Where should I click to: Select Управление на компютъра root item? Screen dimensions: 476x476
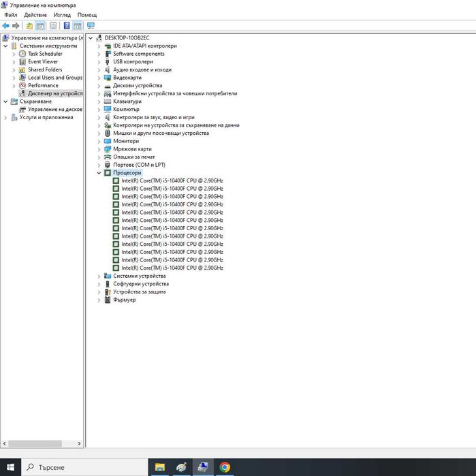[x=47, y=38]
